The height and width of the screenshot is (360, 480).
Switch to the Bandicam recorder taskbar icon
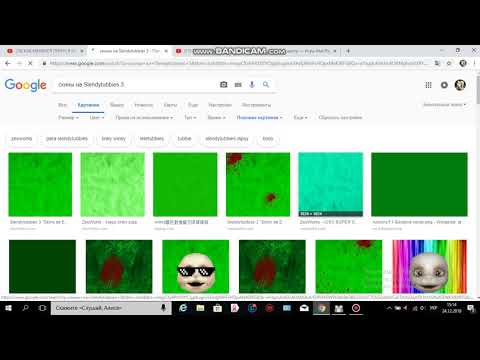tap(356, 308)
